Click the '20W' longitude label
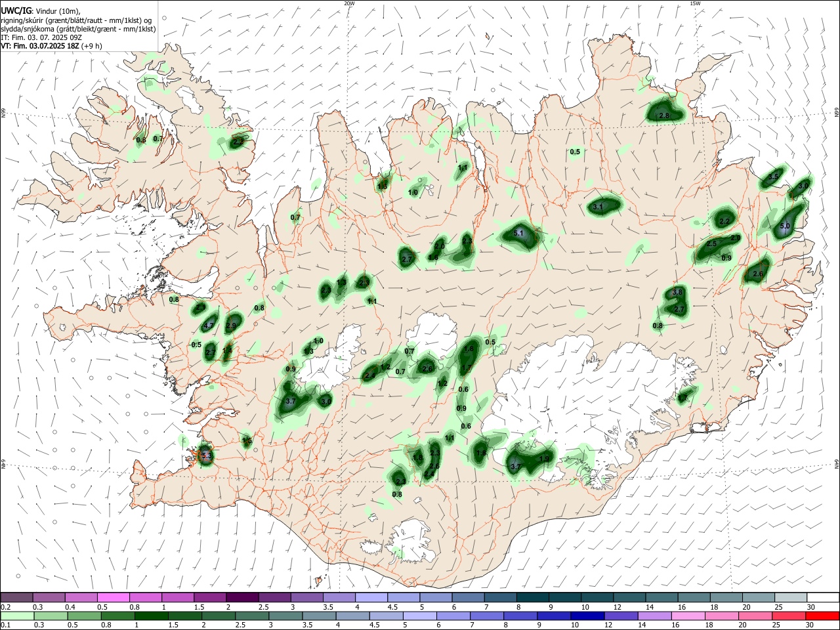The height and width of the screenshot is (630, 840). tap(349, 3)
